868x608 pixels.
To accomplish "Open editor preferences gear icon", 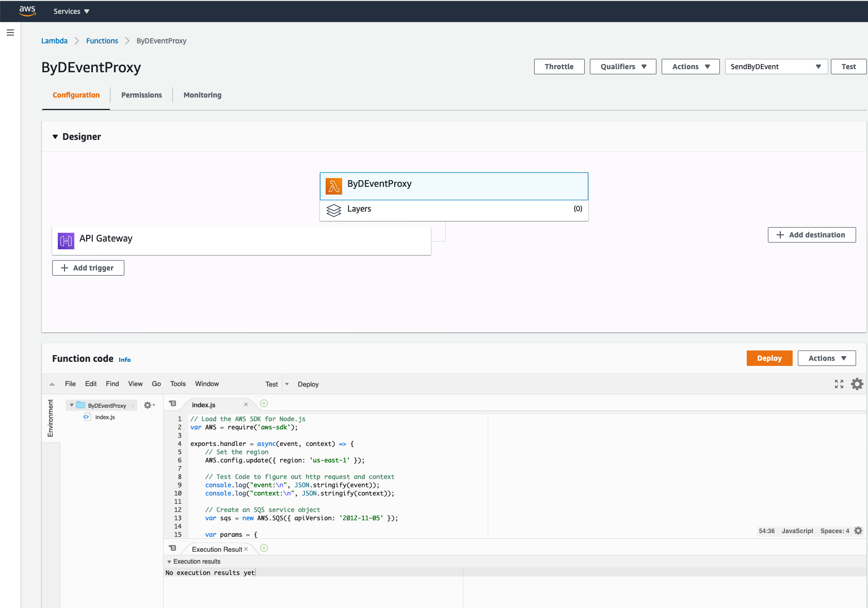I will [857, 384].
